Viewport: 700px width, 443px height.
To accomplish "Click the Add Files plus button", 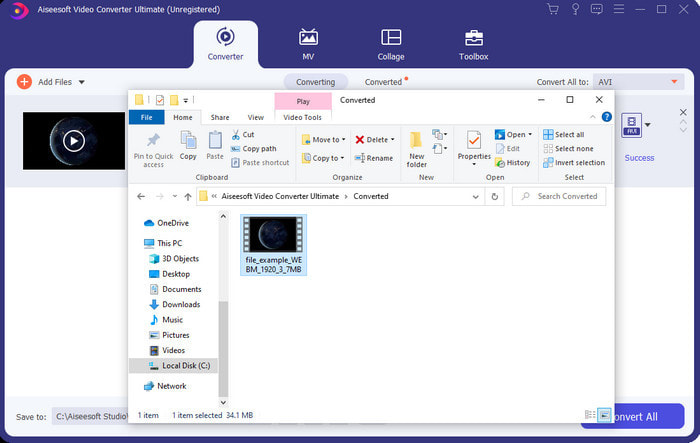I will tap(24, 82).
